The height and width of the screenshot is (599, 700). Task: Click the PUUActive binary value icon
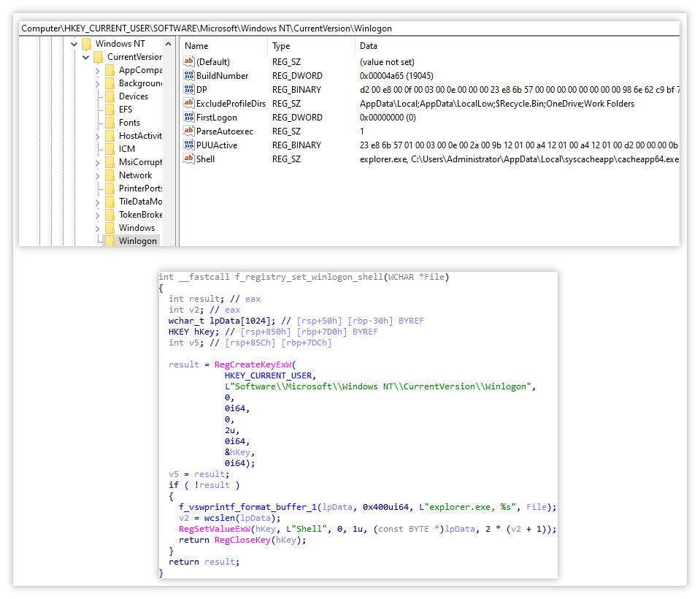pos(189,145)
